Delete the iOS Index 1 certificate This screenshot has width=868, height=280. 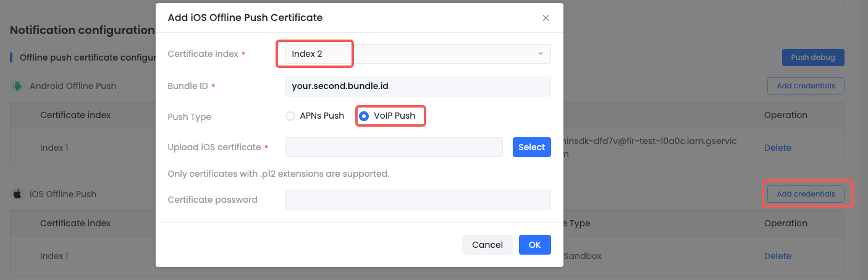777,256
